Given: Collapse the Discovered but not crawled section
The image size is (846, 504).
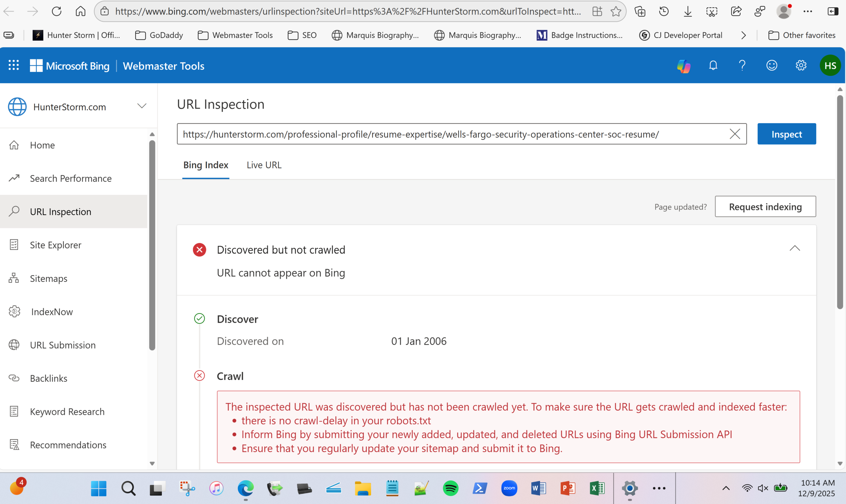Looking at the screenshot, I should (795, 249).
